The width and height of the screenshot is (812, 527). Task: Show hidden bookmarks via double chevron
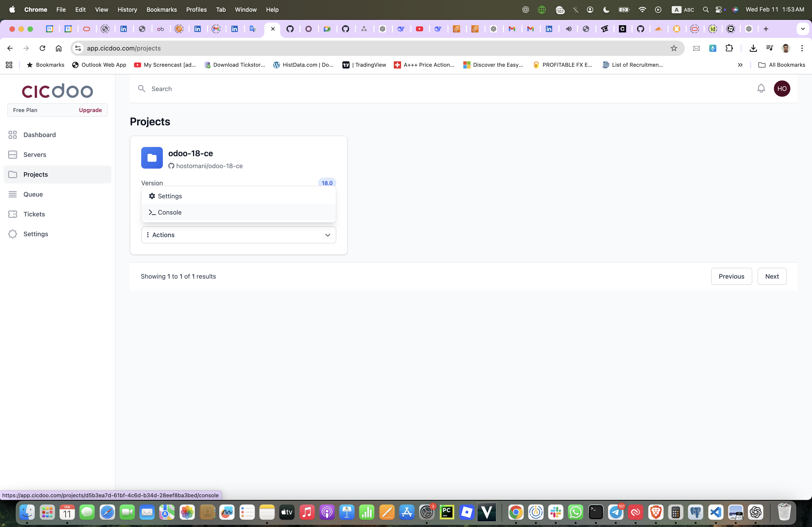pos(740,65)
